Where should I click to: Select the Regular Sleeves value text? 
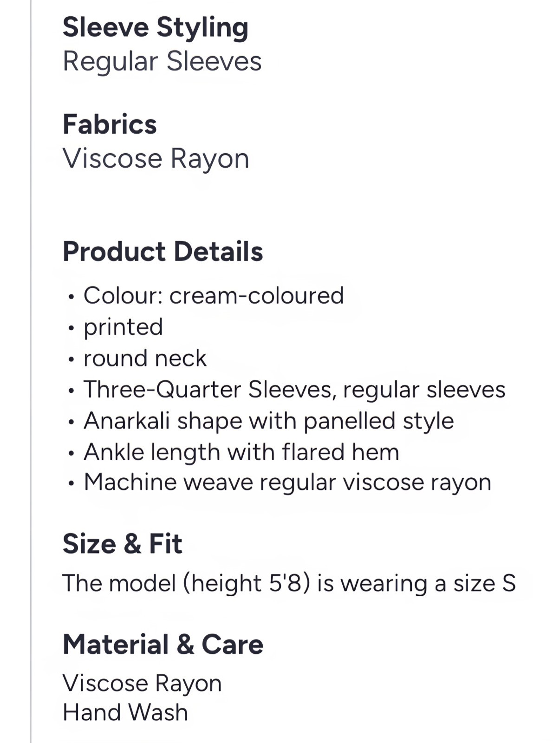[162, 62]
